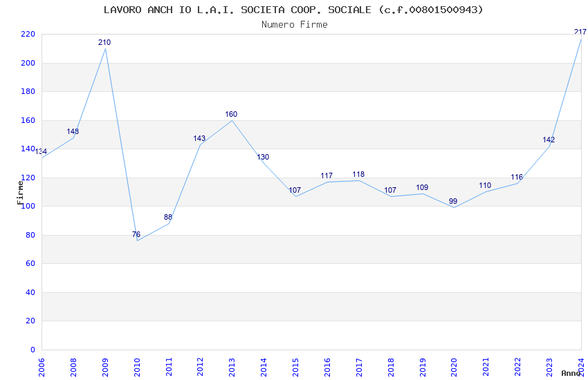Select the x-axis year label 2015
Image resolution: width=588 pixels, height=380 pixels.
tap(295, 367)
